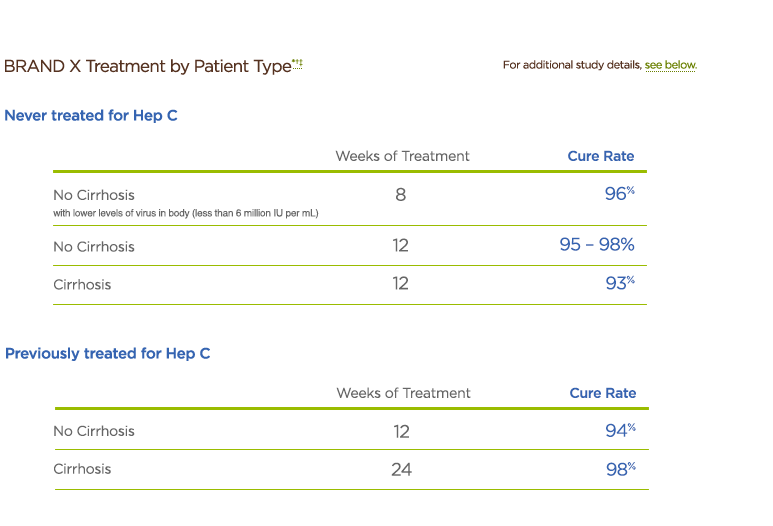The image size is (773, 526).
Task: Click the 8 weeks treatment value
Action: coord(401,195)
